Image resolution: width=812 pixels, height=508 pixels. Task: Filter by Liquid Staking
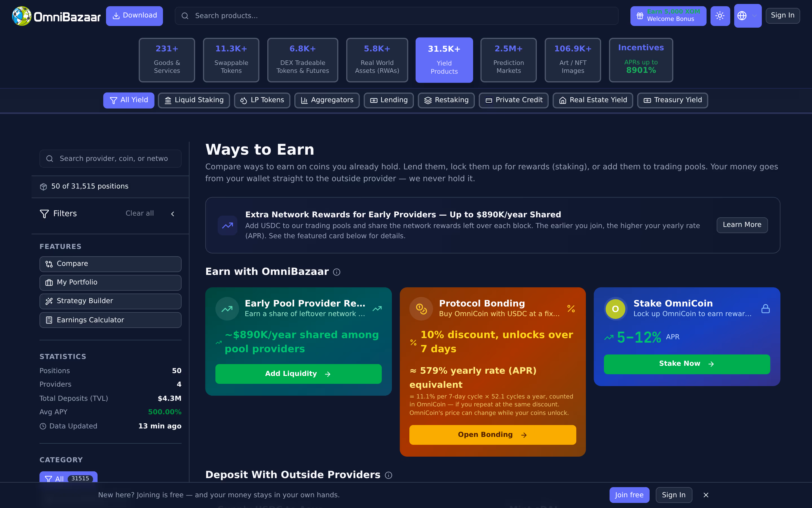pos(194,100)
